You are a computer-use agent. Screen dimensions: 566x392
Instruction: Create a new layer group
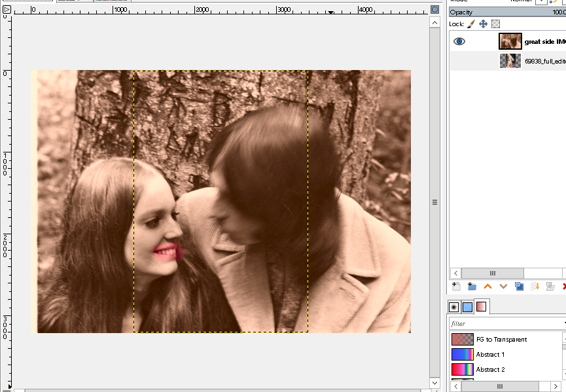point(472,286)
